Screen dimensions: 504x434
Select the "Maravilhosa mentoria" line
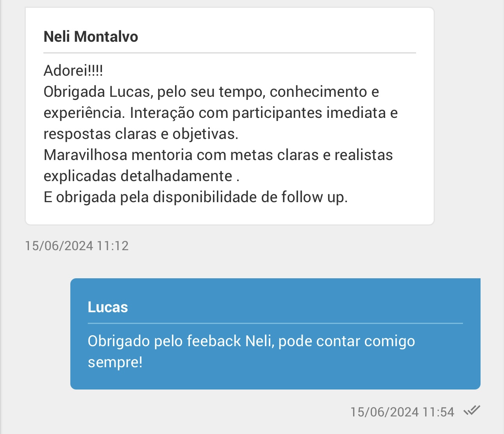[218, 155]
